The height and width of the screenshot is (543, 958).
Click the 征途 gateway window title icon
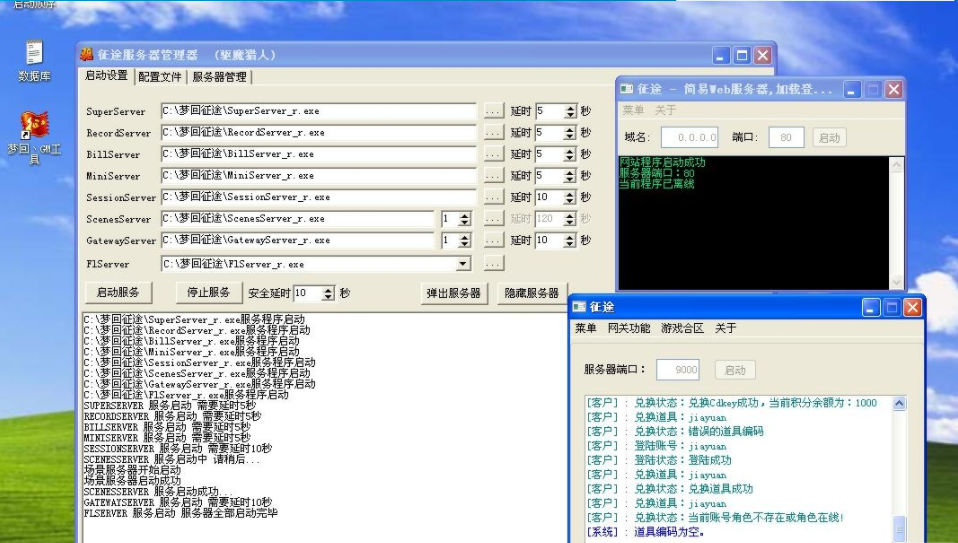click(x=580, y=307)
